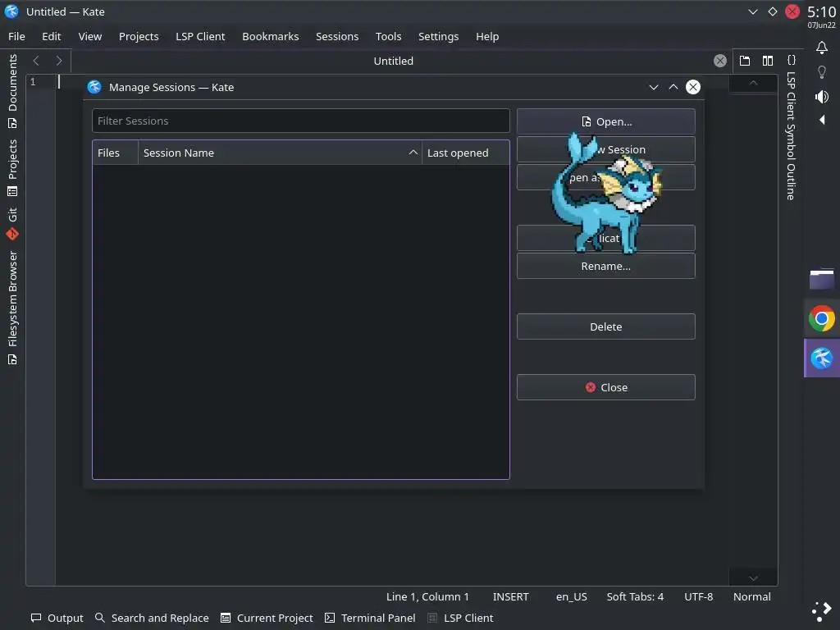Show the Current Project panel
Image resolution: width=840 pixels, height=630 pixels.
[x=267, y=618]
